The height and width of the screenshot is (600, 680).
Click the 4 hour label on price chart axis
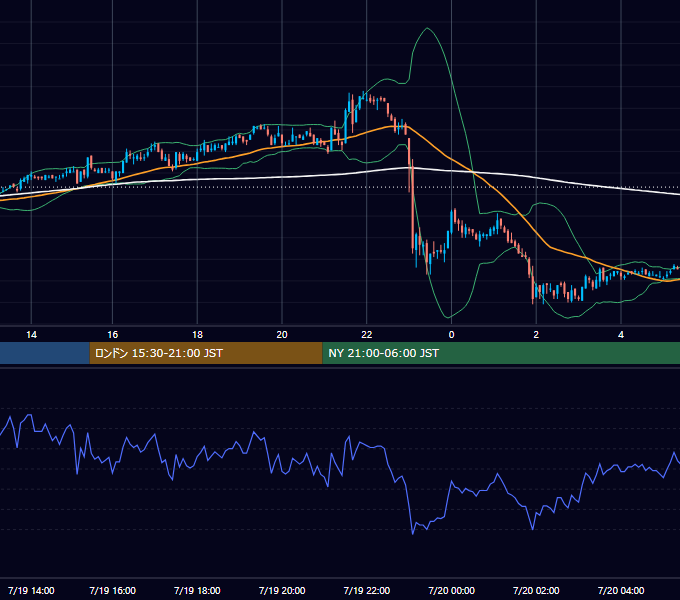point(621,335)
